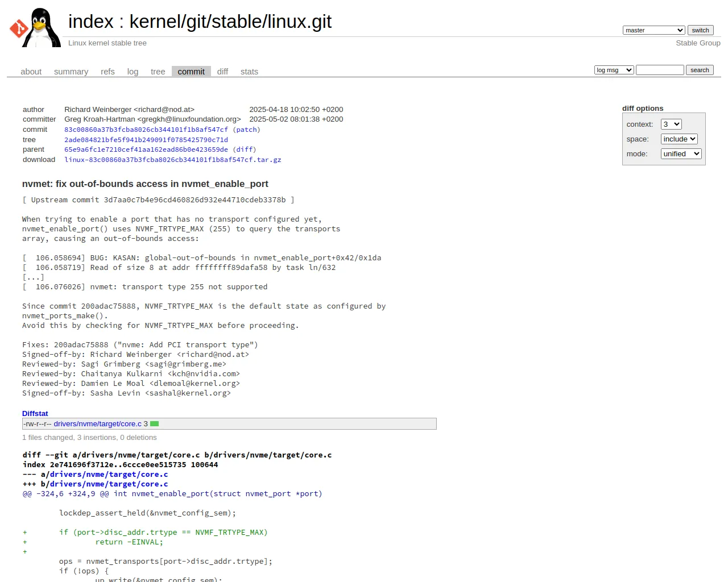Click the search button
Screen dimensions: 728x582
pos(700,70)
